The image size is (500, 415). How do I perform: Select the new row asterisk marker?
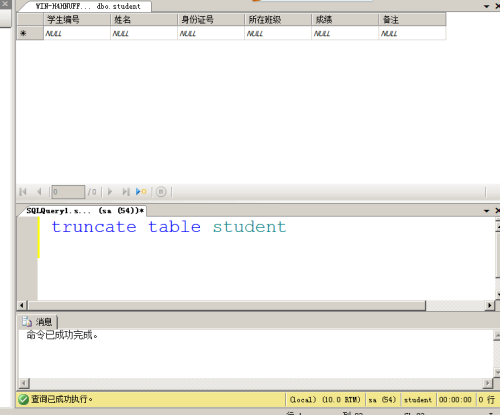pos(30,33)
